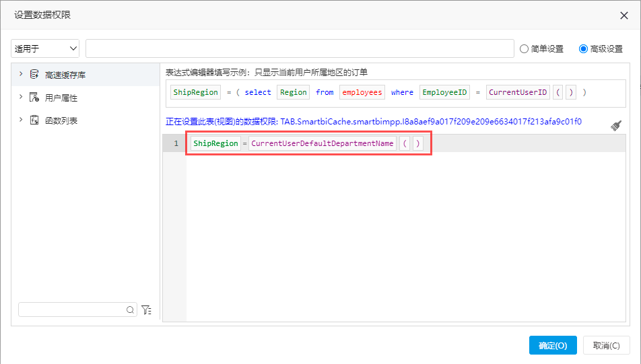
Task: Click the CurrentUserID token in the example
Action: click(518, 92)
